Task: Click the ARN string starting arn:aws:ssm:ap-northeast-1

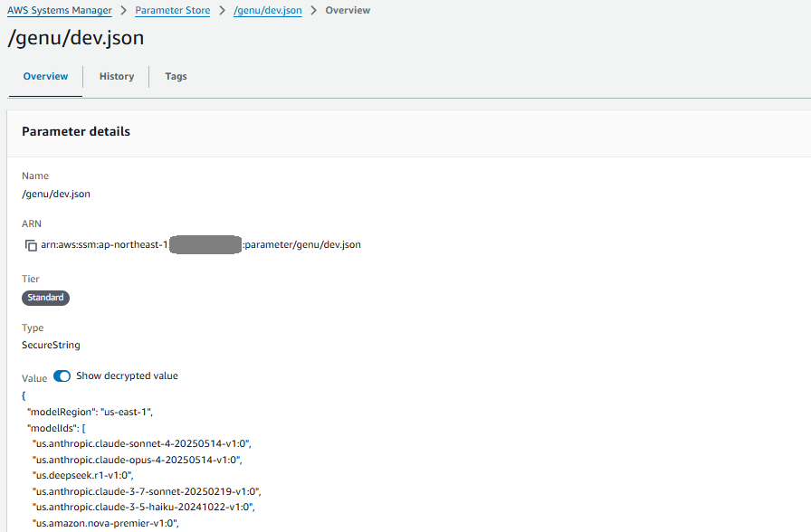Action: [x=201, y=244]
